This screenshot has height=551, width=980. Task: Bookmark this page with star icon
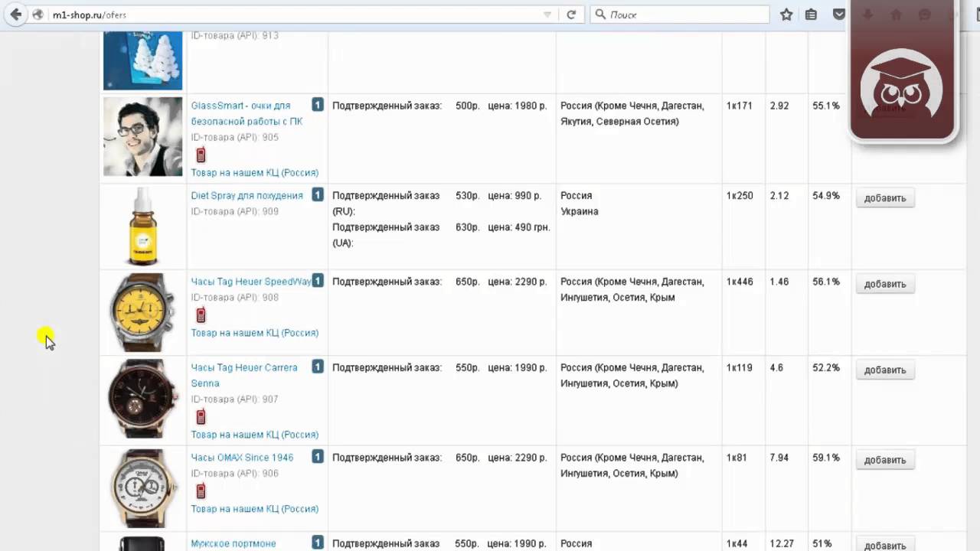pos(786,15)
